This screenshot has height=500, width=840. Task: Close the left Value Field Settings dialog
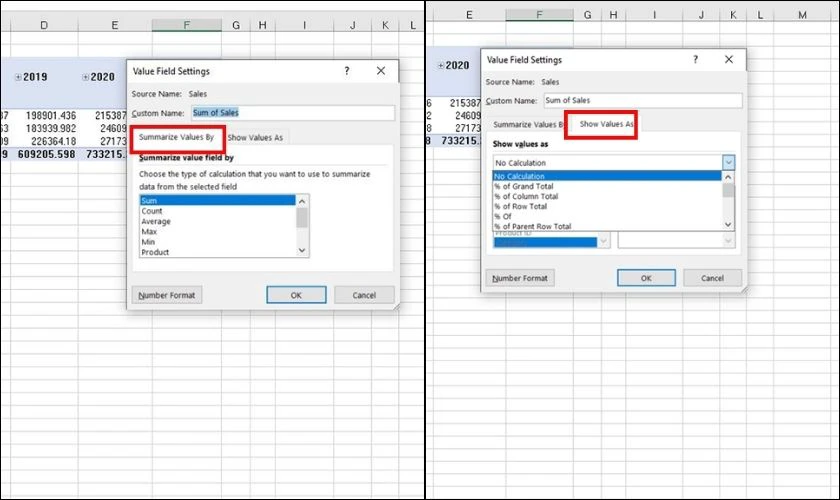(381, 71)
